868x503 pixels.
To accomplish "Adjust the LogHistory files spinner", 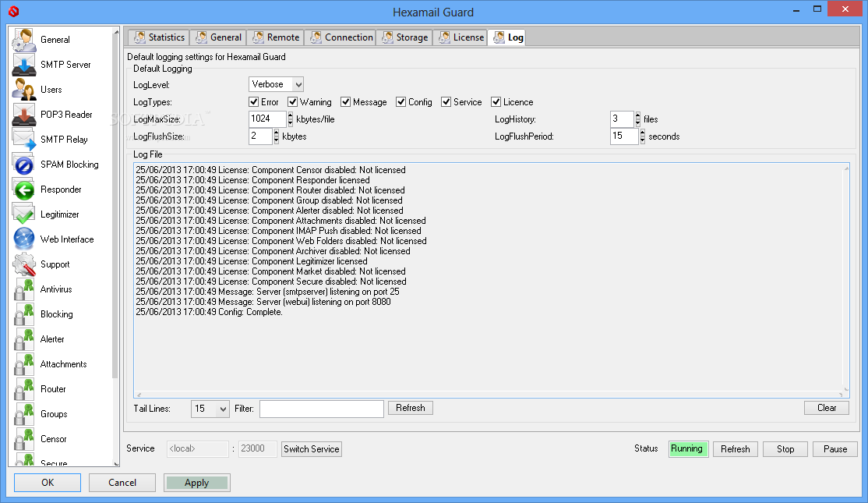I will click(637, 119).
